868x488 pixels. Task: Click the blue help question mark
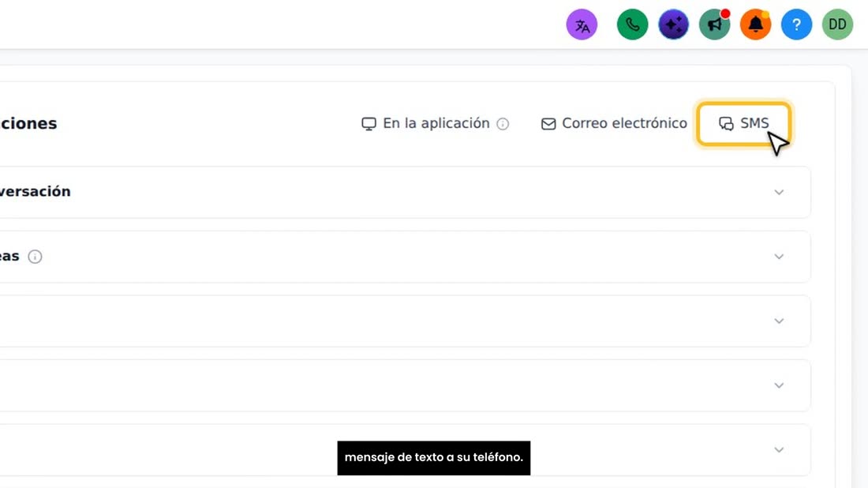(796, 24)
